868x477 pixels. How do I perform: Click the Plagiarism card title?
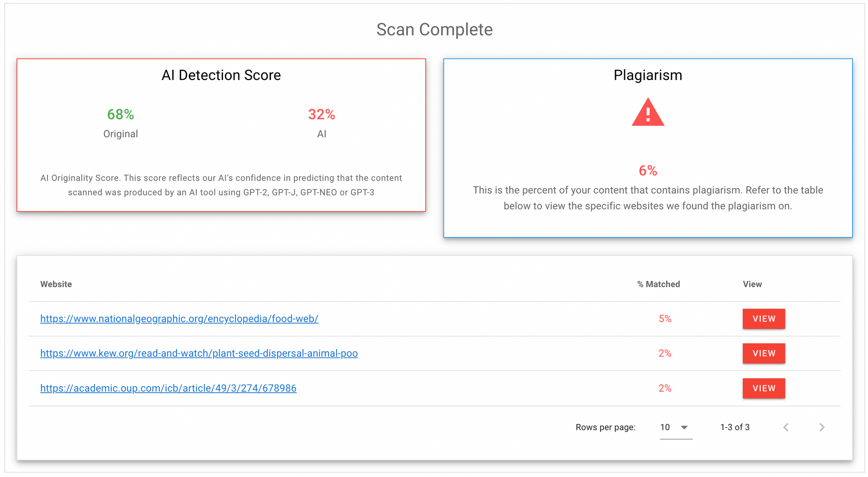pyautogui.click(x=648, y=75)
